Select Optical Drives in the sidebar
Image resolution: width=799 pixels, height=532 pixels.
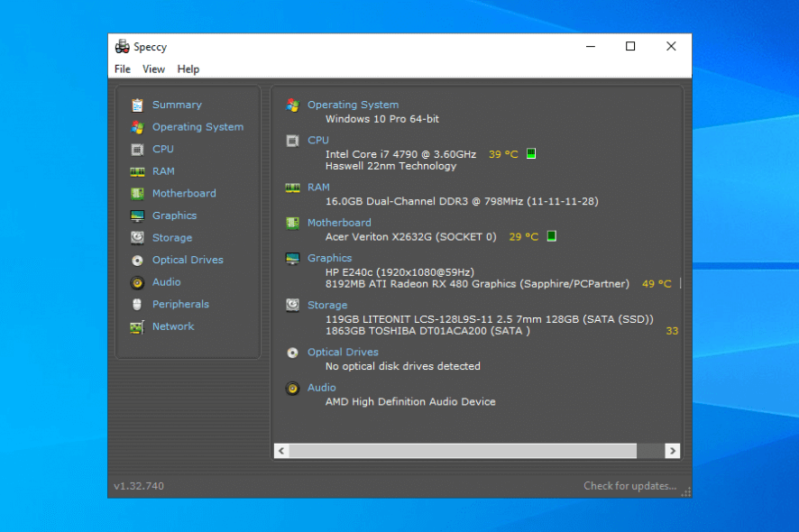tap(188, 261)
